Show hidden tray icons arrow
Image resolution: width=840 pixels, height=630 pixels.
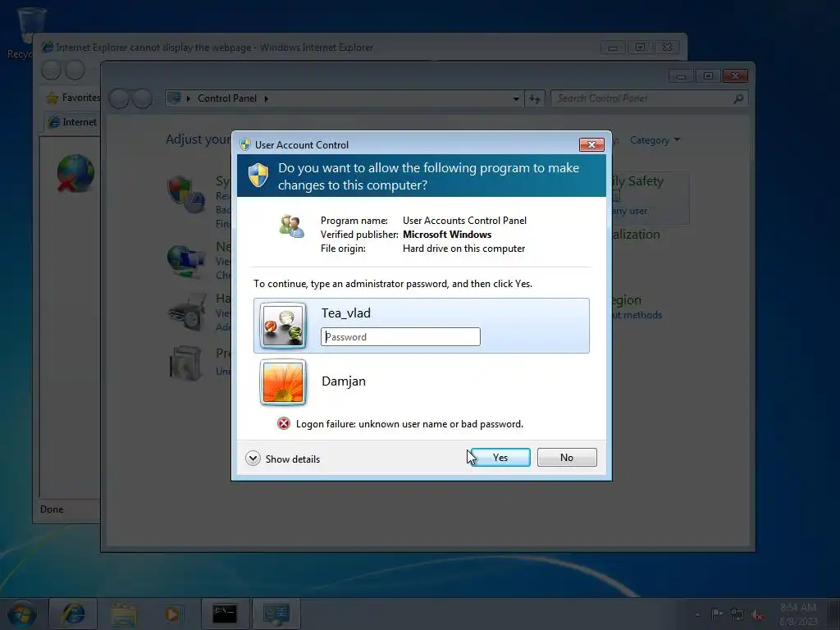point(697,614)
